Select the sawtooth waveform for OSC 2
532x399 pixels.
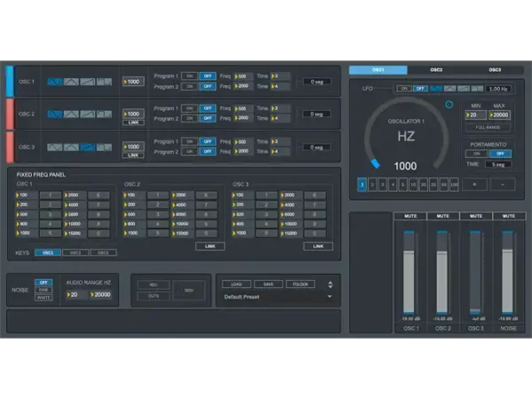point(88,114)
